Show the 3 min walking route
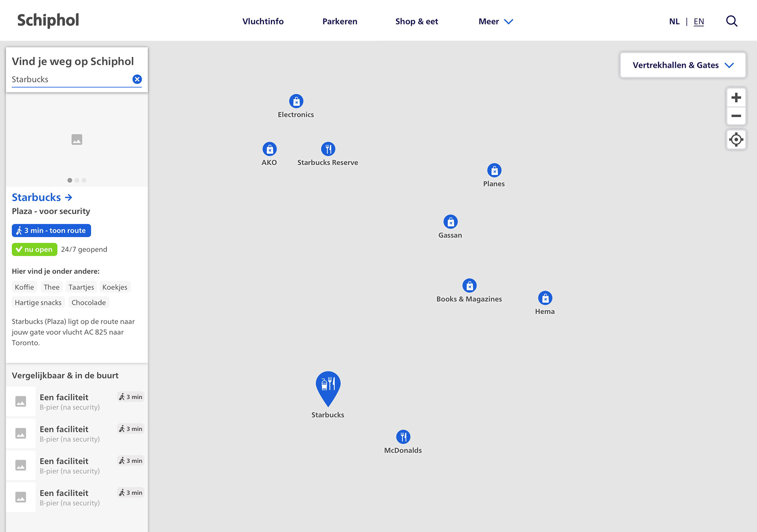This screenshot has width=757, height=532. tap(51, 231)
